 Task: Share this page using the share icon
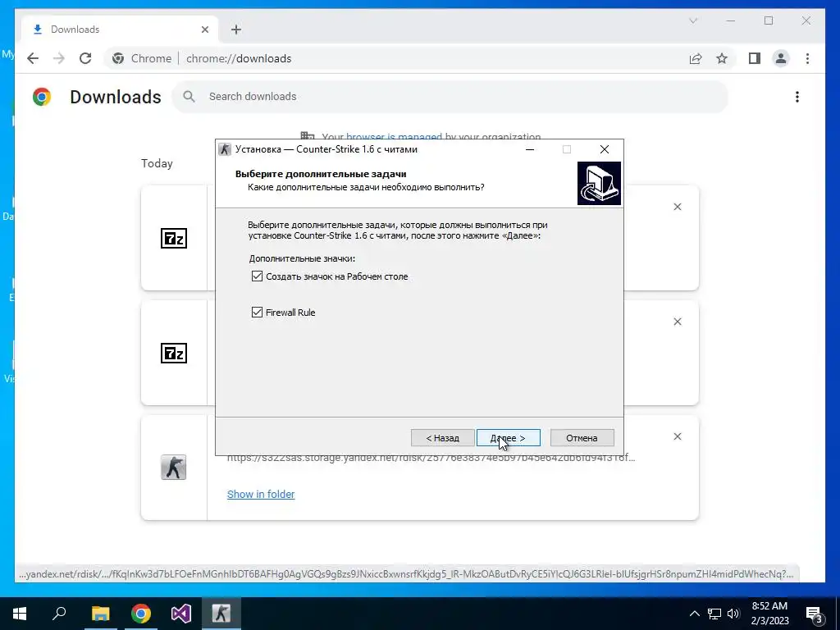click(x=696, y=58)
